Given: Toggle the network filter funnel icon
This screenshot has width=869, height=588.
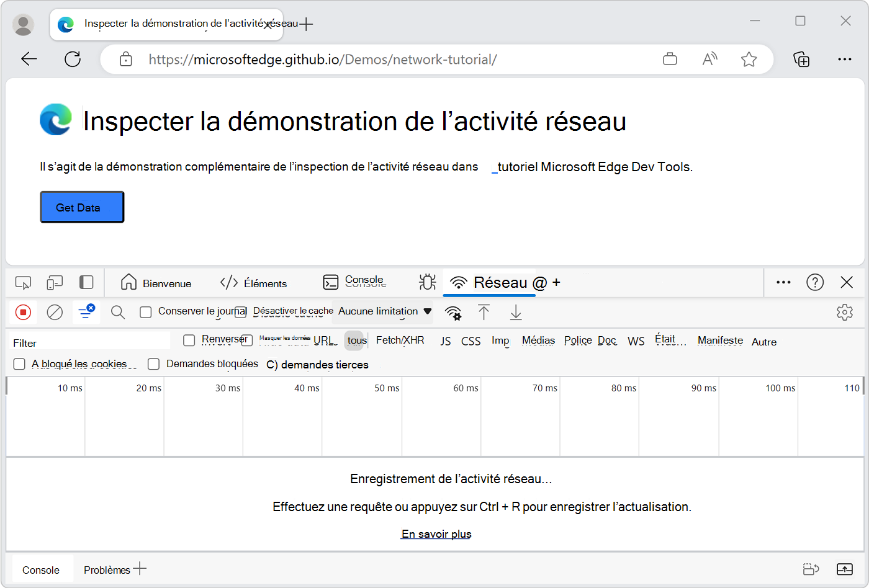Looking at the screenshot, I should pyautogui.click(x=86, y=312).
